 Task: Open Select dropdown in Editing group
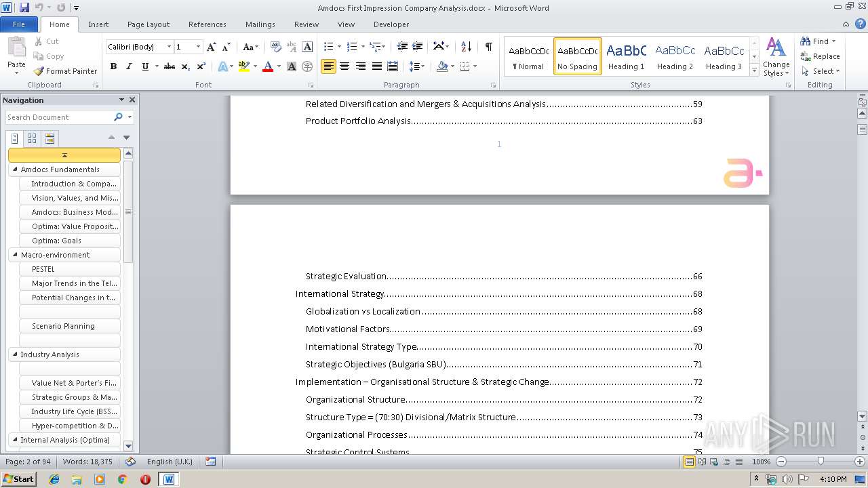point(820,71)
